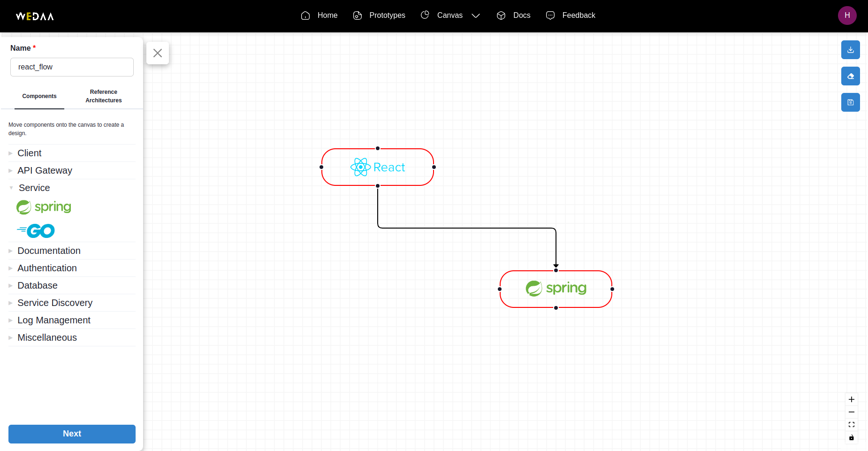
Task: Expand the Database category
Action: (72, 285)
